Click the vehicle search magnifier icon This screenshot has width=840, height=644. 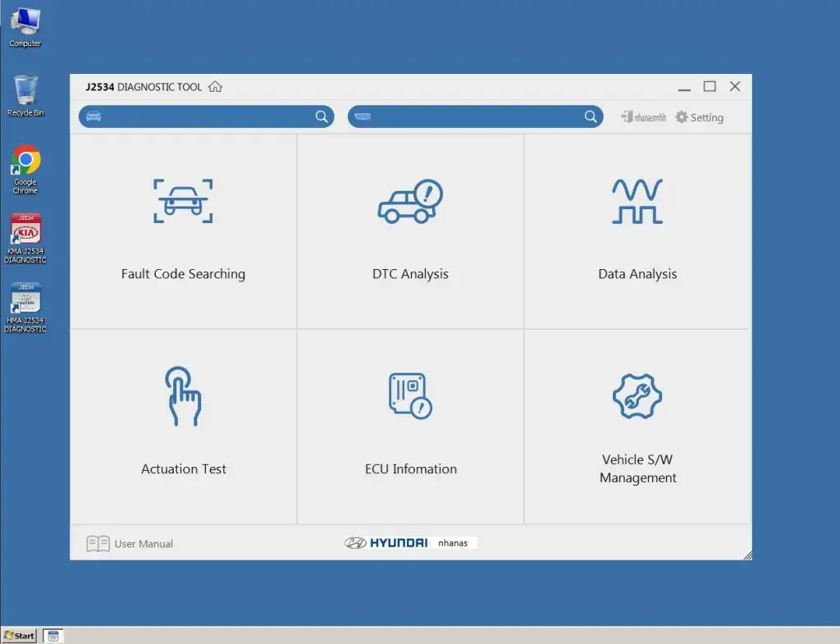pos(322,116)
